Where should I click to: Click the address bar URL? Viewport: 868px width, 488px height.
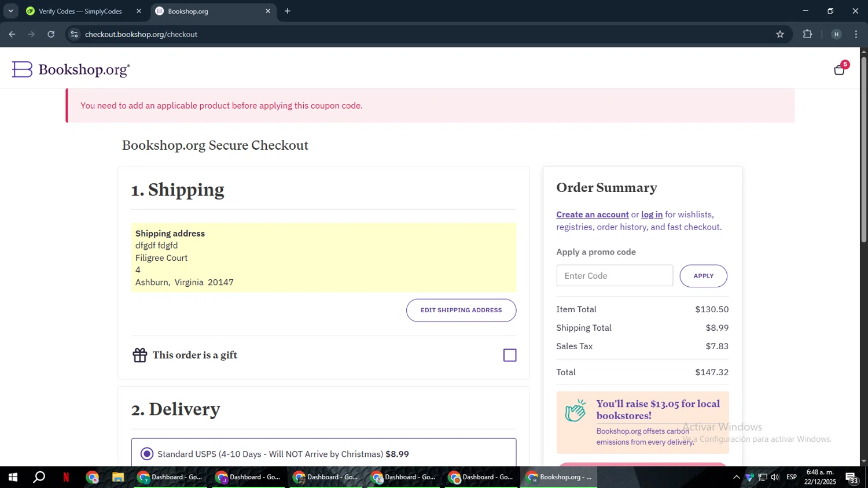click(x=141, y=34)
